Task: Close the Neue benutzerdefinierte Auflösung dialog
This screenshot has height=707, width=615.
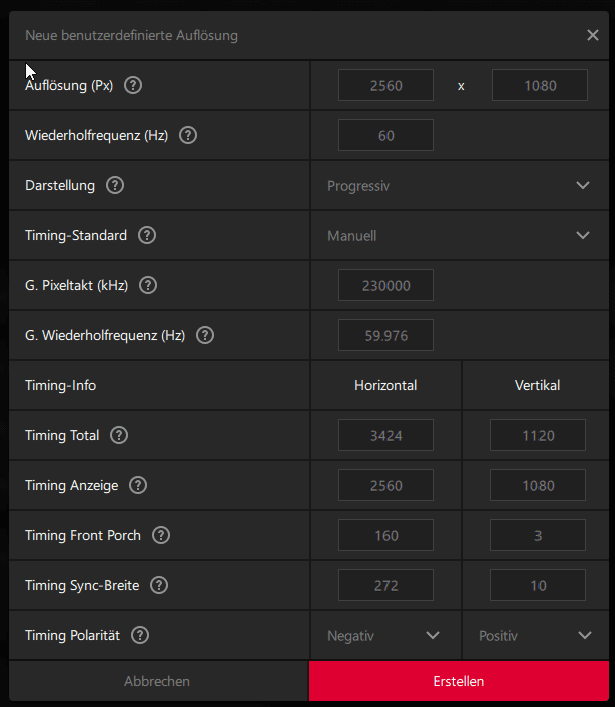Action: [593, 35]
